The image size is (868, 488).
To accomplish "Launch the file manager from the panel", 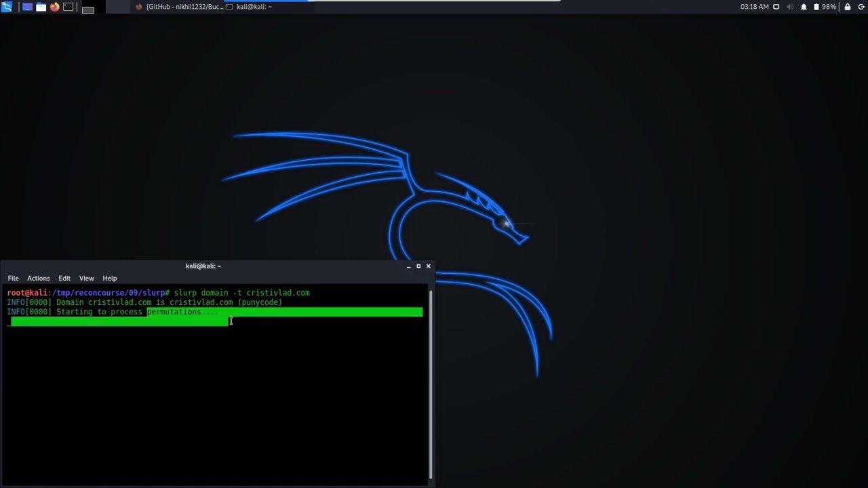I will (41, 7).
